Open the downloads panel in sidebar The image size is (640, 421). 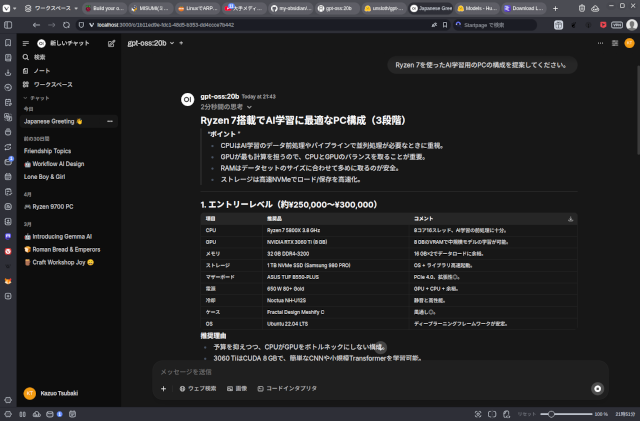click(8, 73)
